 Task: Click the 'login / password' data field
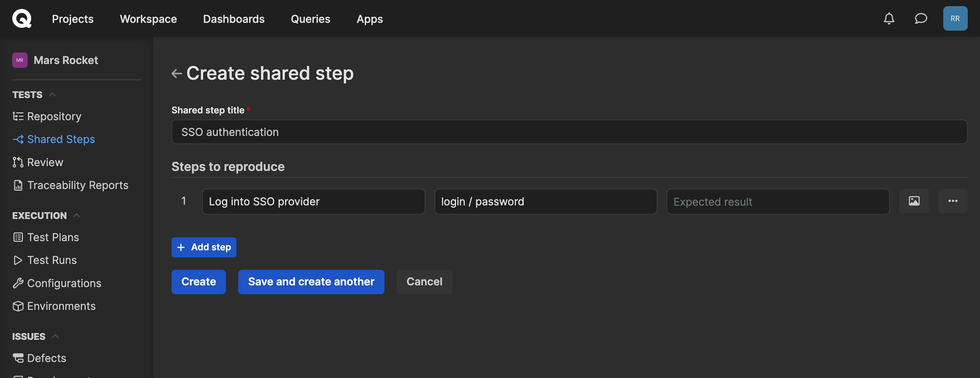[x=546, y=201]
